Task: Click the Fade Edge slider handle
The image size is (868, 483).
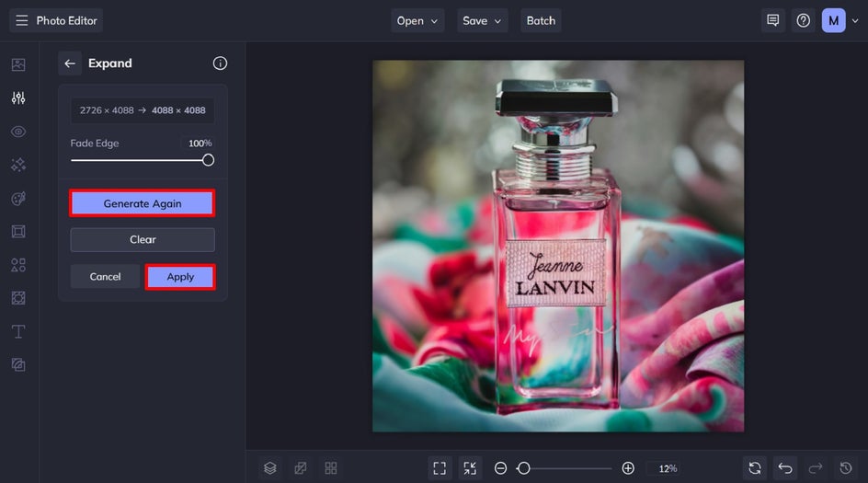Action: pos(208,160)
